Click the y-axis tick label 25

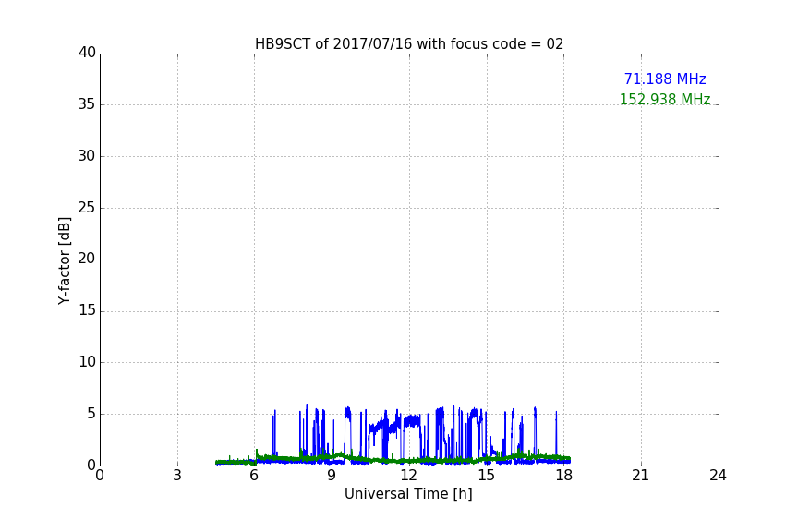87,208
